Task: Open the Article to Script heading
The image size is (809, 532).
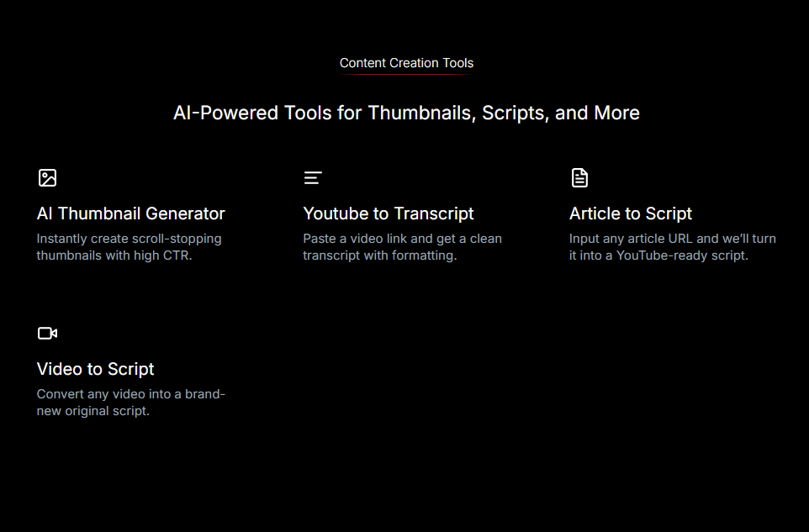Action: (631, 213)
